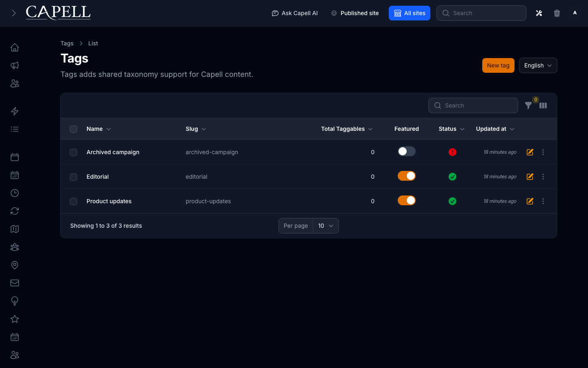588x368 pixels.
Task: Click green status icon of Product updates
Action: [452, 201]
